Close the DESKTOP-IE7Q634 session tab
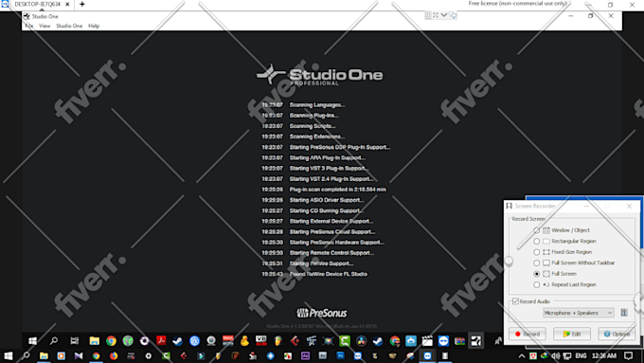 (x=67, y=4)
